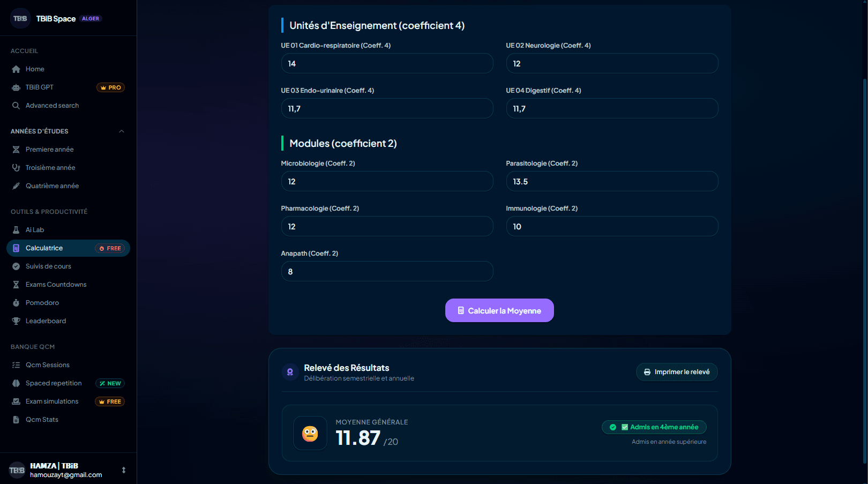
Task: Click the emoji face beside Moyenne Générale
Action: 310,433
